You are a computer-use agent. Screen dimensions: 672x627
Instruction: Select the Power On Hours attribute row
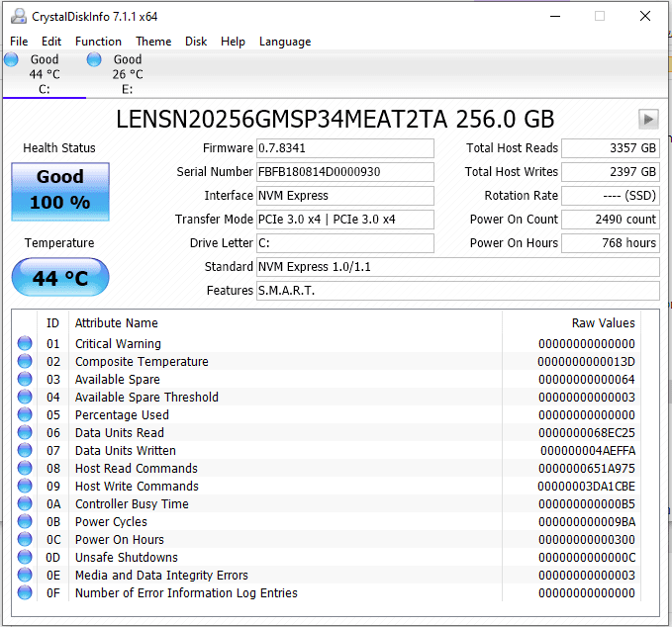(120, 540)
